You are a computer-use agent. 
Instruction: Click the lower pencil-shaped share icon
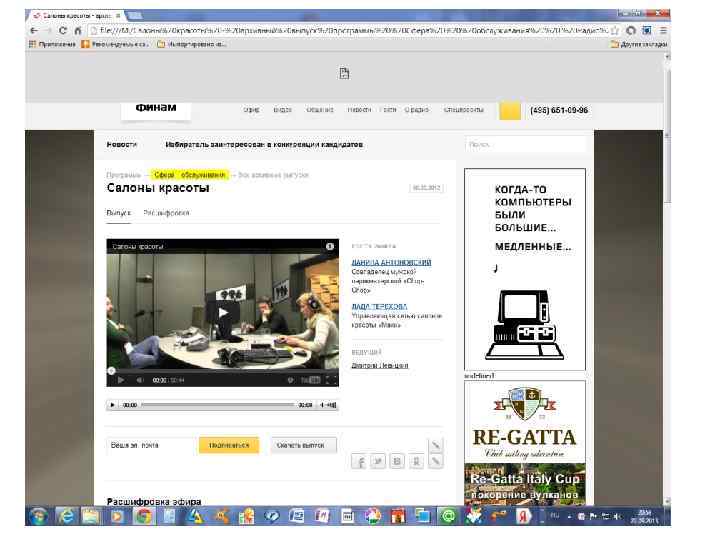click(436, 461)
